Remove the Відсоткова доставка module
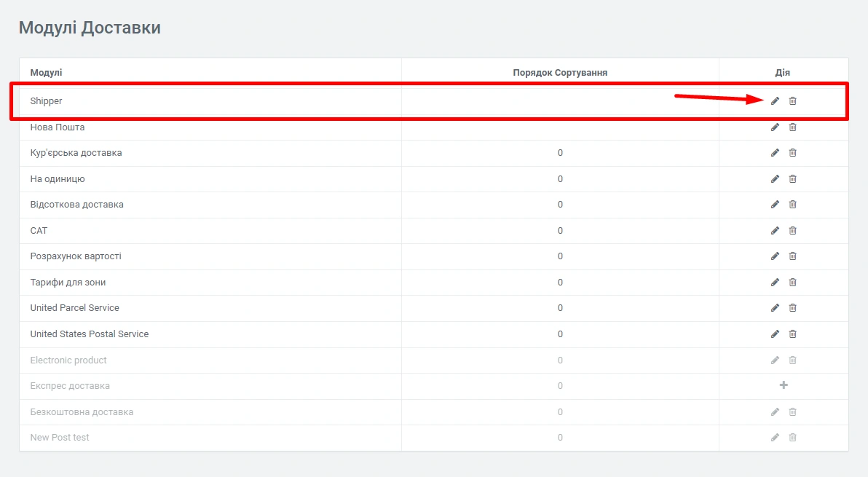Screen dimensions: 868x477 (793, 205)
